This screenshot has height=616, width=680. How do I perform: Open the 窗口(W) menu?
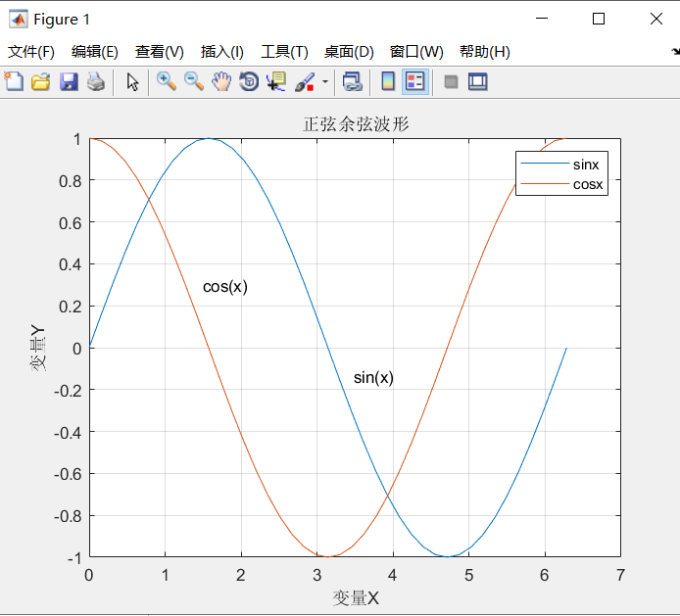(x=416, y=52)
